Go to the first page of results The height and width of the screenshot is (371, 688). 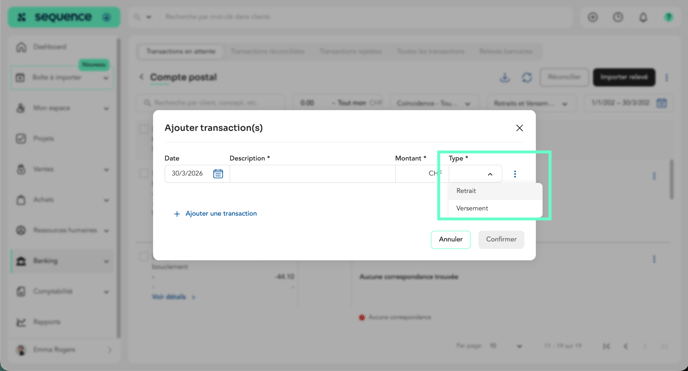pos(606,346)
